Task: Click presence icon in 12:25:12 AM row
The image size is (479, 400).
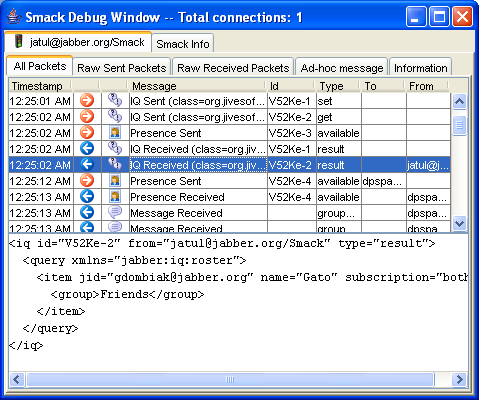Action: [x=115, y=180]
